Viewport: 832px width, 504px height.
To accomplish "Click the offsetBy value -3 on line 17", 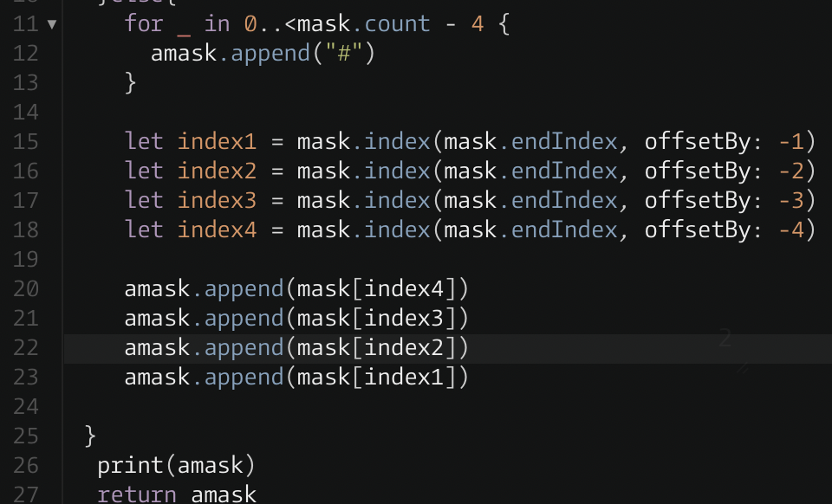I will (791, 201).
